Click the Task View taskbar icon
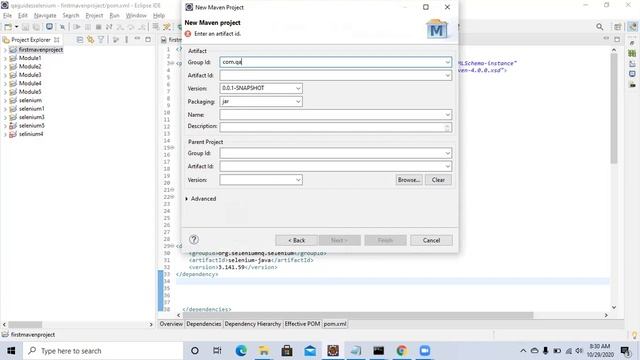The image size is (640, 360). click(x=218, y=351)
